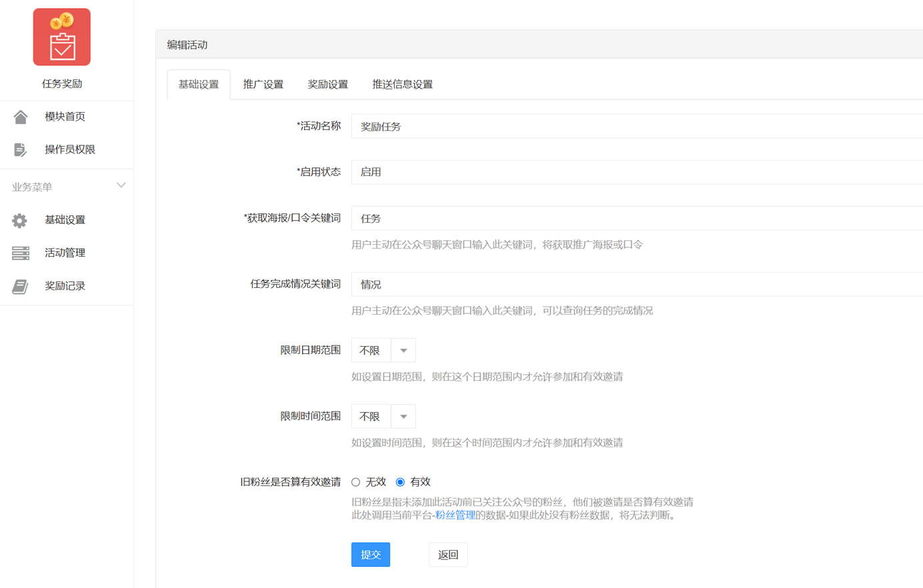Open 操作员权限 in the sidebar
This screenshot has height=588, width=923.
click(70, 150)
